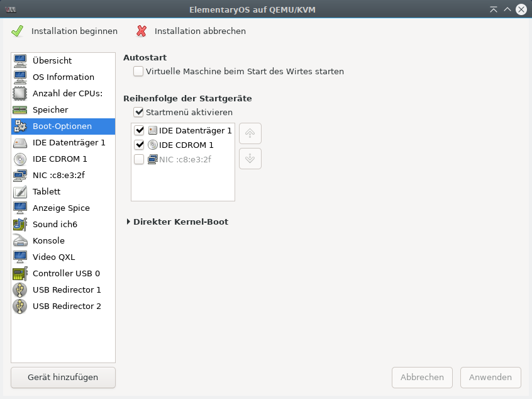Click the Anzeige Spice monitor icon
Screen dimensions: 532x399
[x=20, y=208]
